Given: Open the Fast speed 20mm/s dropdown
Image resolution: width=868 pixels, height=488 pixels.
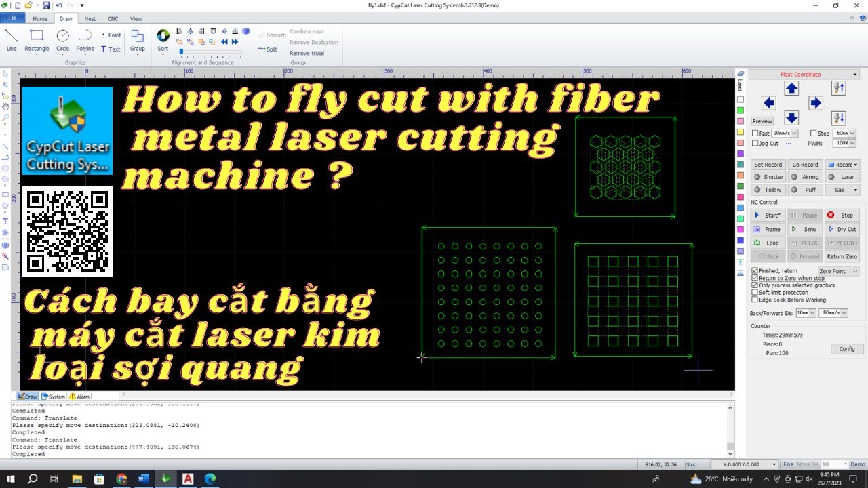Looking at the screenshot, I should [x=785, y=134].
